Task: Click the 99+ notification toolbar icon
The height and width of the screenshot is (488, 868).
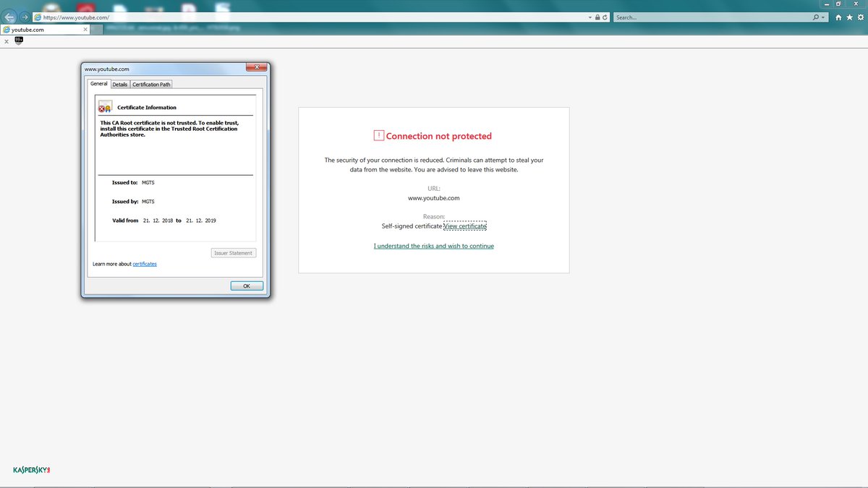Action: pyautogui.click(x=19, y=40)
